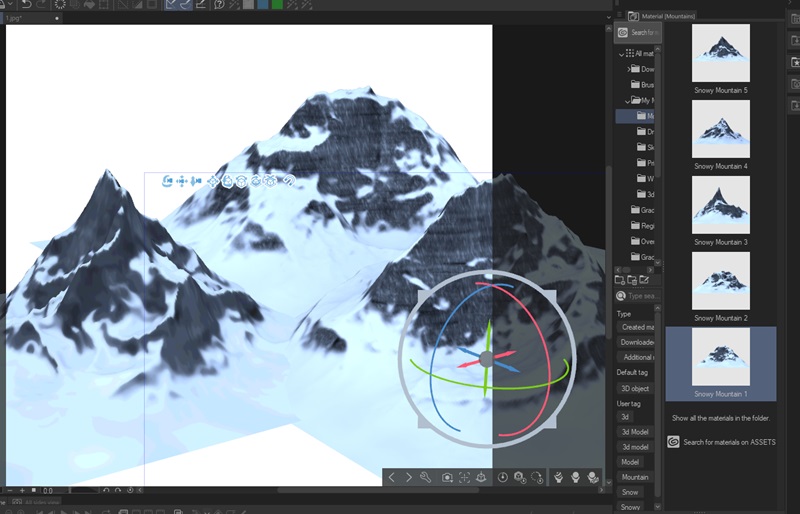Click the focus-on-editing-target crosshair icon
The image size is (800, 514).
click(x=464, y=477)
